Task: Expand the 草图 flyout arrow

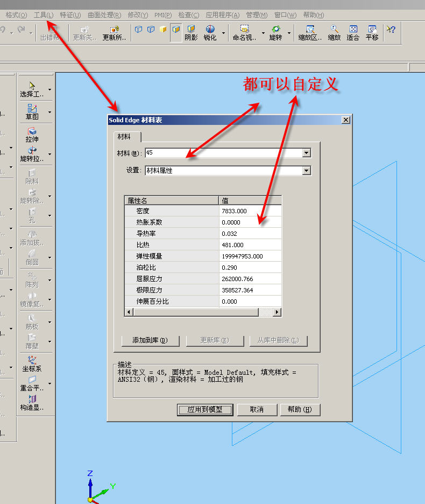Action: coord(50,112)
